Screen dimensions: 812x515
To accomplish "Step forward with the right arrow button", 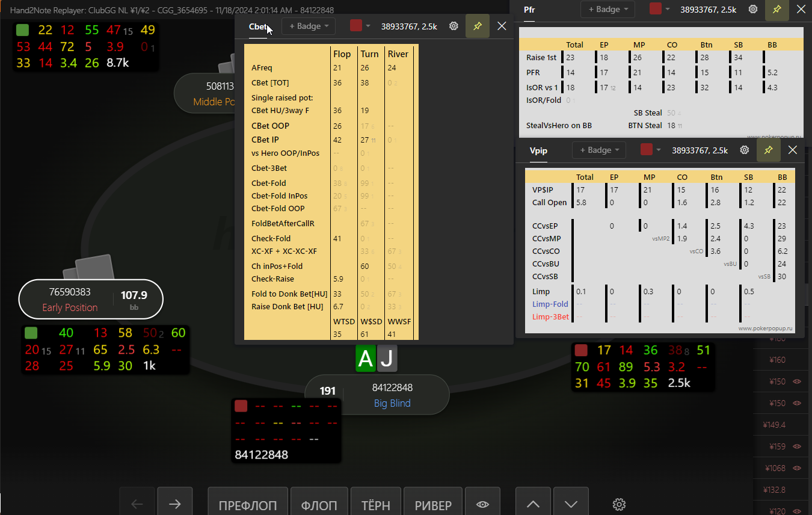I will [x=175, y=504].
